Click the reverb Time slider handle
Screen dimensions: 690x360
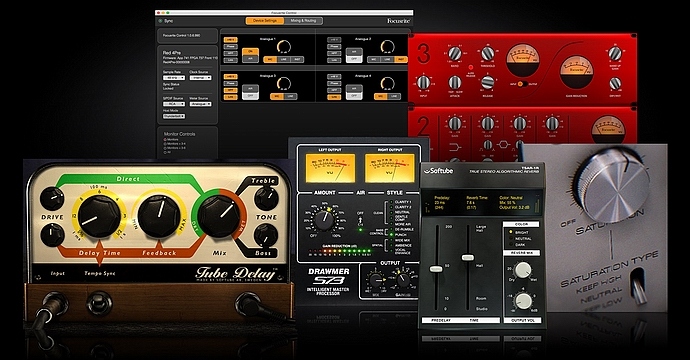point(467,257)
